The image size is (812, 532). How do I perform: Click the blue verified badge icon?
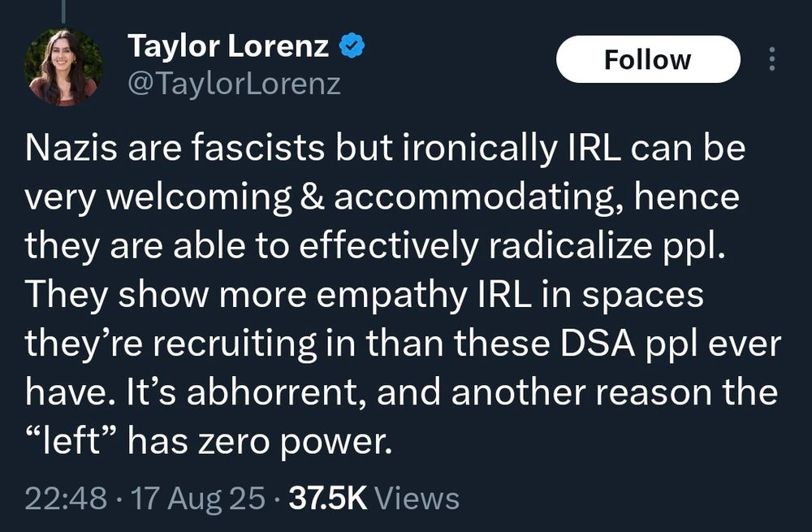pos(350,48)
